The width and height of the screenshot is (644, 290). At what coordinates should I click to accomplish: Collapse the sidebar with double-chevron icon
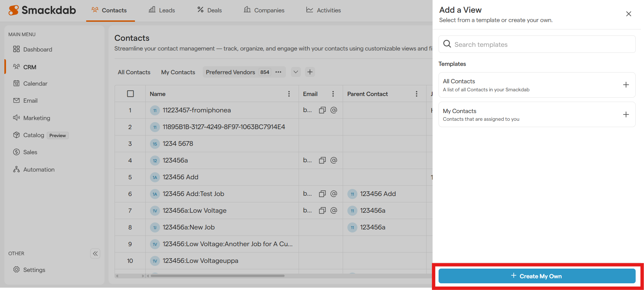pos(95,254)
